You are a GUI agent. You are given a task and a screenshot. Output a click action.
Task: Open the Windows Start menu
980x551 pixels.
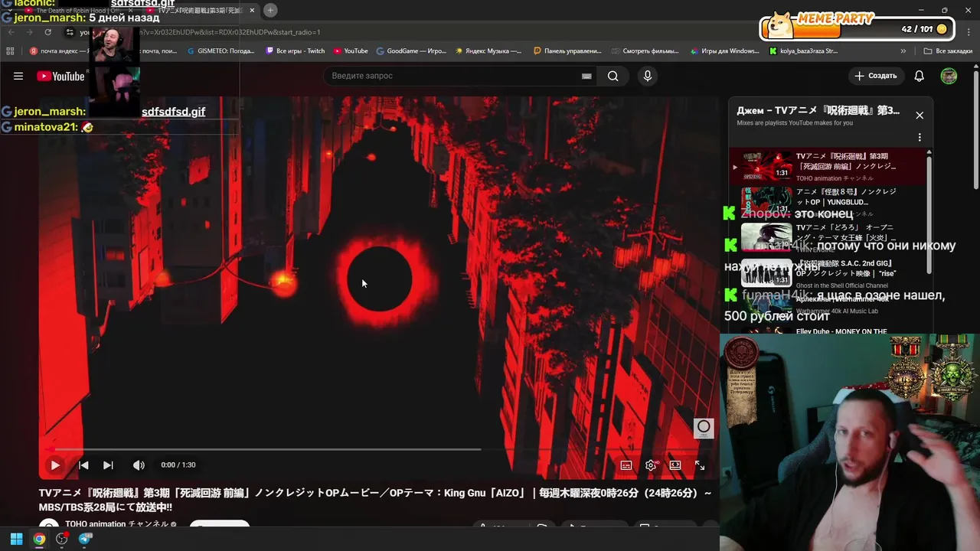[16, 539]
